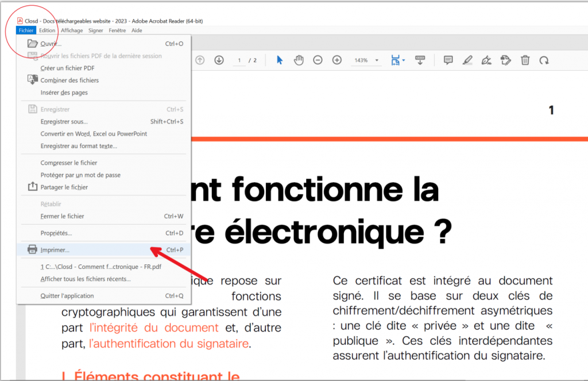
Task: Click the current page number field
Action: point(239,60)
